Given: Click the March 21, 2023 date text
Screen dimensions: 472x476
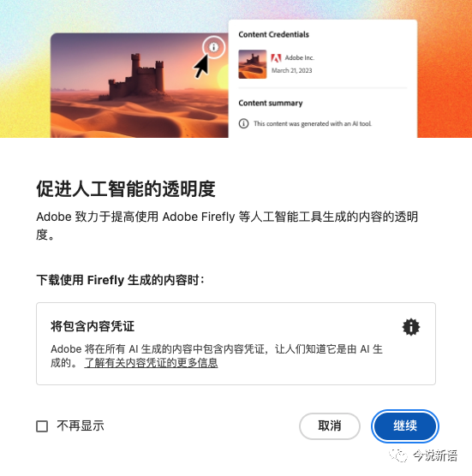Looking at the screenshot, I should (x=291, y=70).
